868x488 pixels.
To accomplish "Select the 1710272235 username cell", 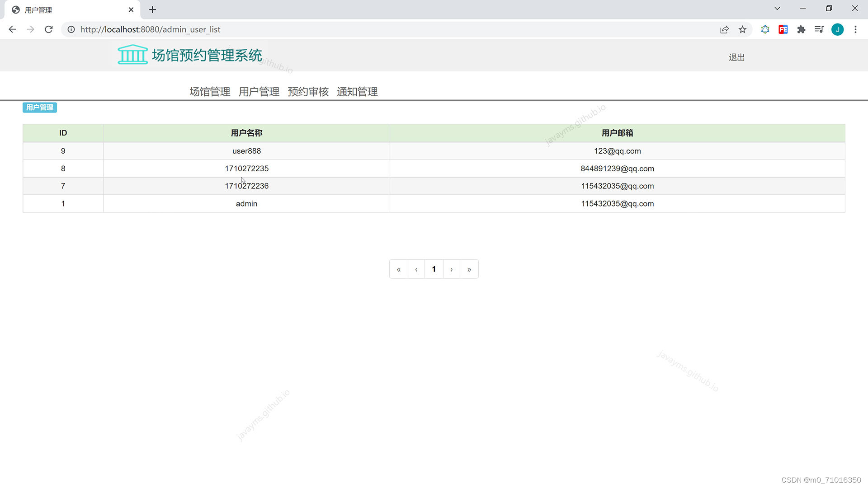I will click(x=246, y=169).
